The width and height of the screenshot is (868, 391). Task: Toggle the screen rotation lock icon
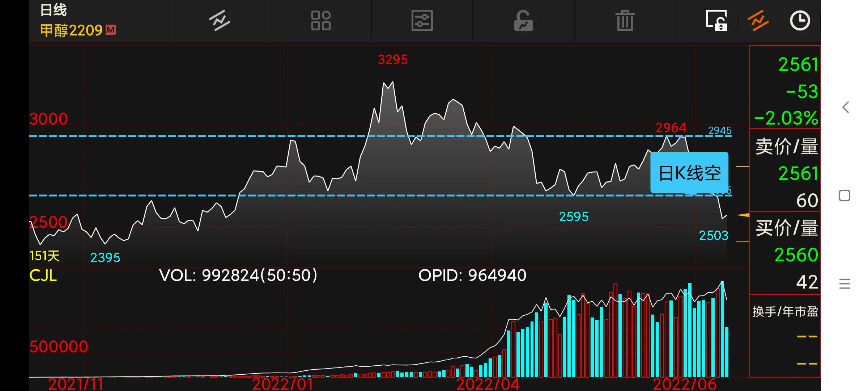point(716,21)
